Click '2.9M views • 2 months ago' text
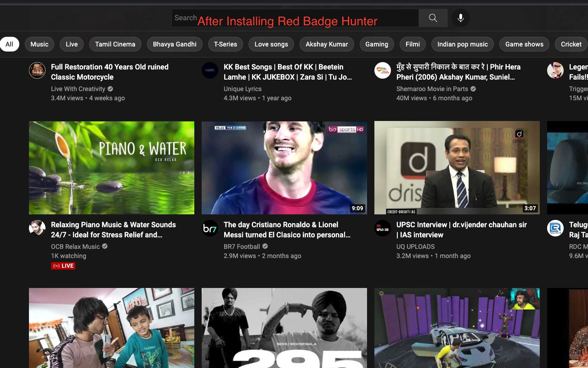Screen dimensions: 588x368 coord(262,256)
